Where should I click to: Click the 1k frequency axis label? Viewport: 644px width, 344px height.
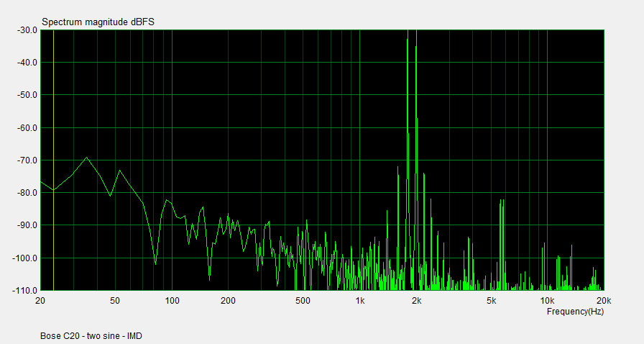click(360, 301)
